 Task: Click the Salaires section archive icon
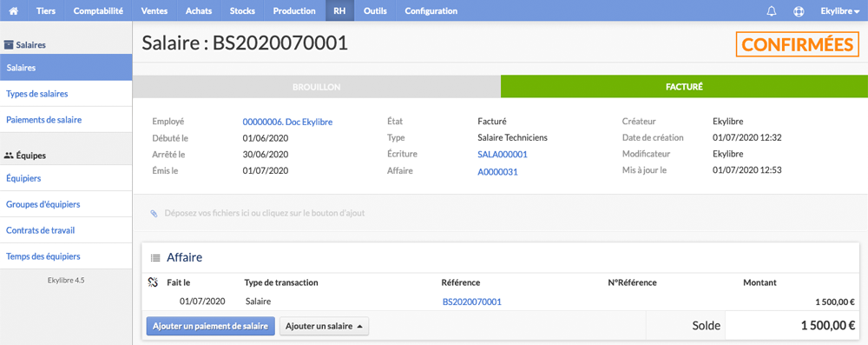pos(9,44)
